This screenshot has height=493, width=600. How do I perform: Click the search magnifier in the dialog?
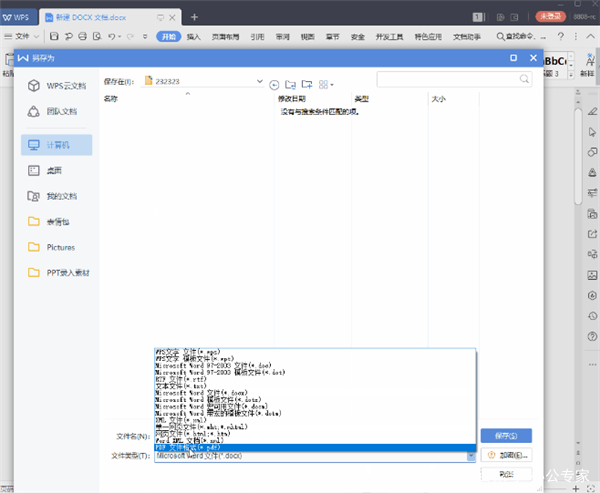coord(524,79)
